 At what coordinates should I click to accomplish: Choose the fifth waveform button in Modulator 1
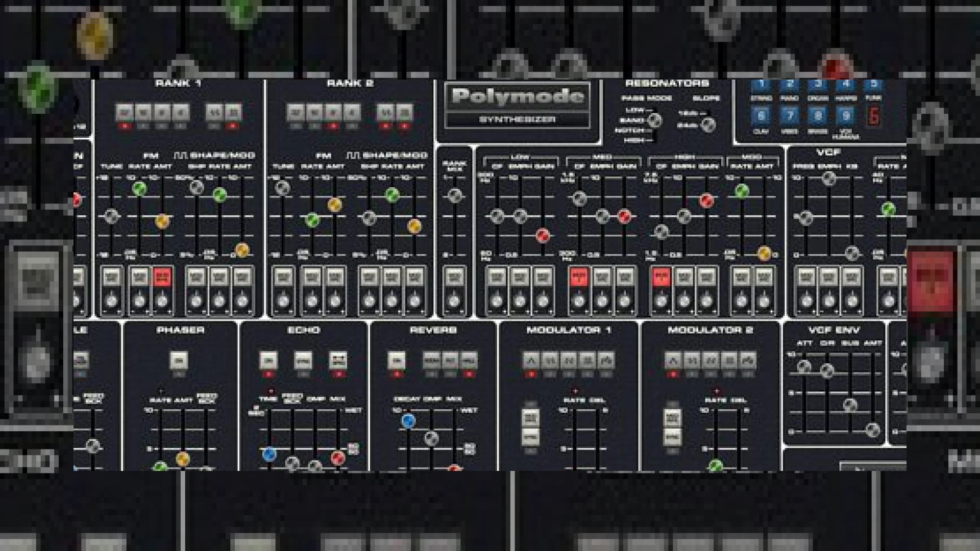[x=606, y=360]
